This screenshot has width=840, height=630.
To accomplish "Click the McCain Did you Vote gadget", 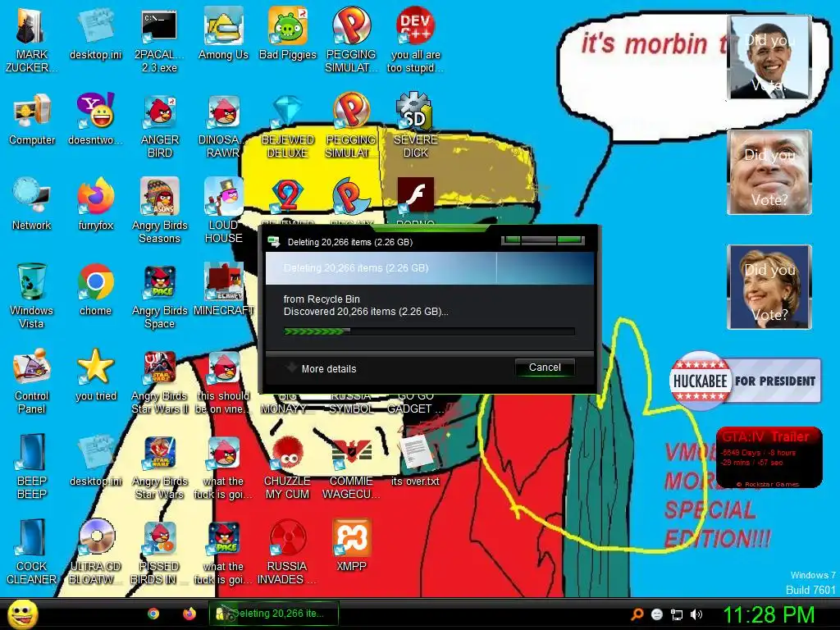I will point(769,172).
